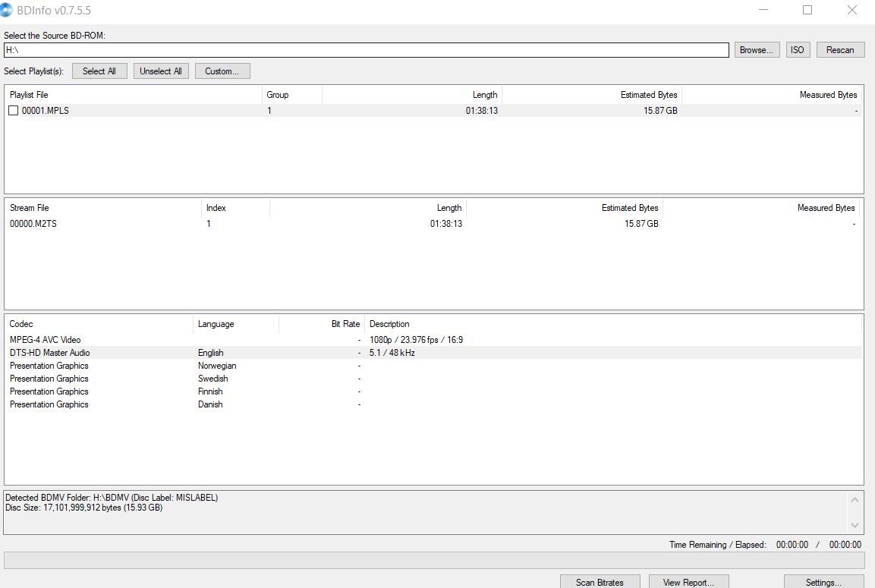Maximize the BDInfo window
Screen dimensions: 875x588
(807, 10)
